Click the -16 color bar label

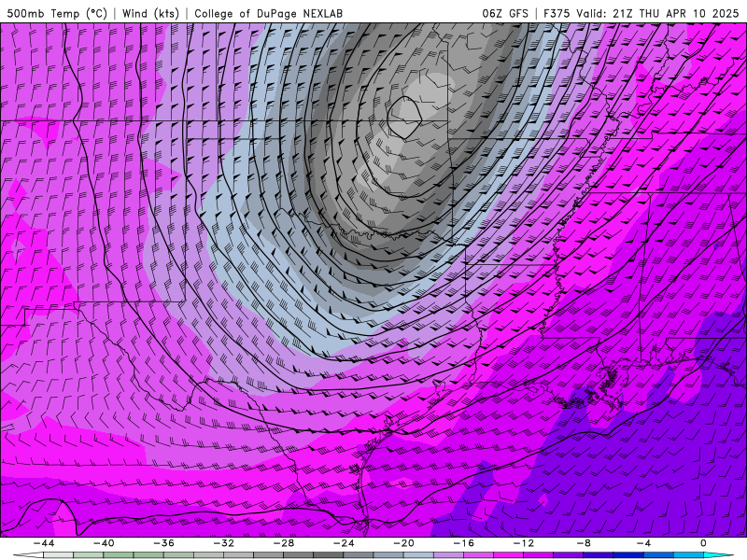point(463,543)
